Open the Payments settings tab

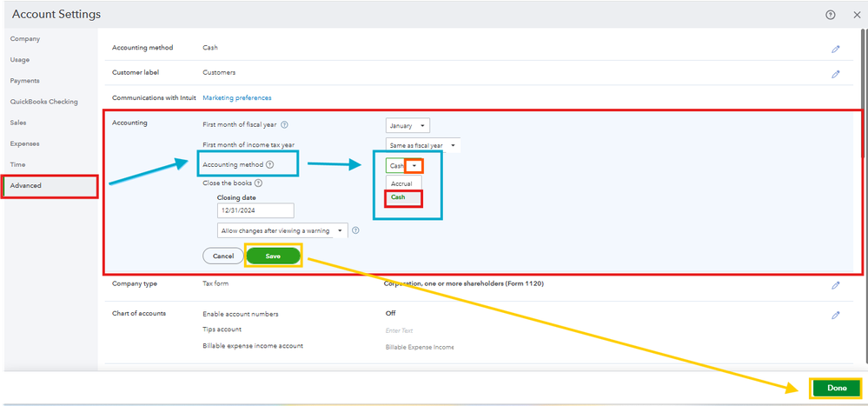pos(25,81)
